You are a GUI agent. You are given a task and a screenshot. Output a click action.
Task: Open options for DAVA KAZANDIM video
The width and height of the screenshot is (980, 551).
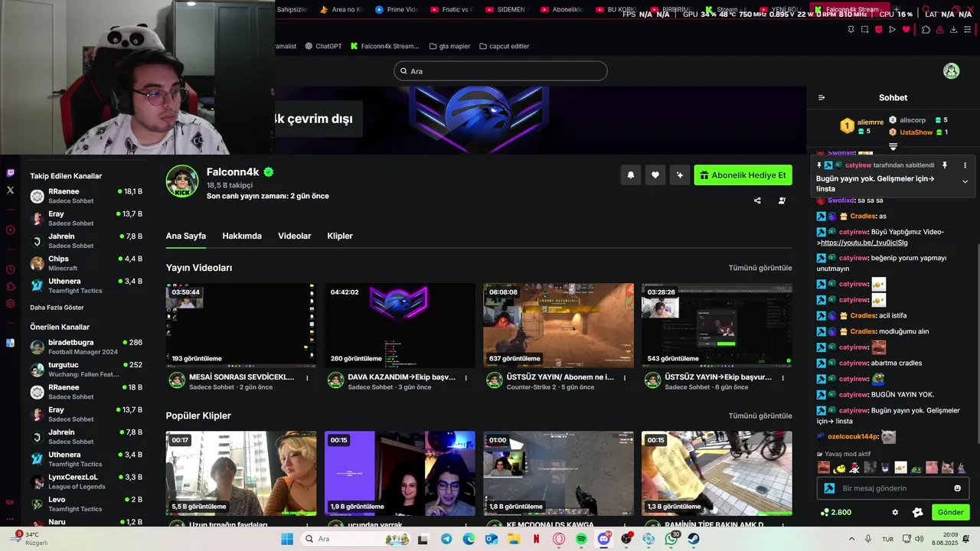click(x=465, y=378)
